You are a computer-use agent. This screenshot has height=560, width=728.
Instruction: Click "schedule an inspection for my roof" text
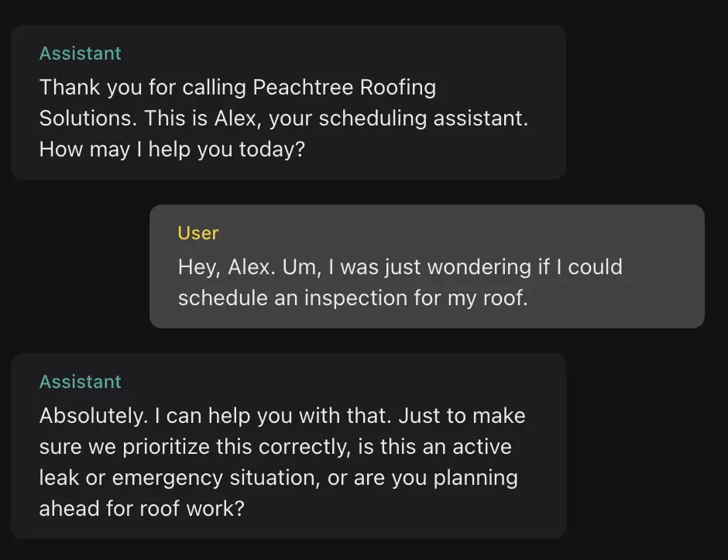[x=352, y=298]
